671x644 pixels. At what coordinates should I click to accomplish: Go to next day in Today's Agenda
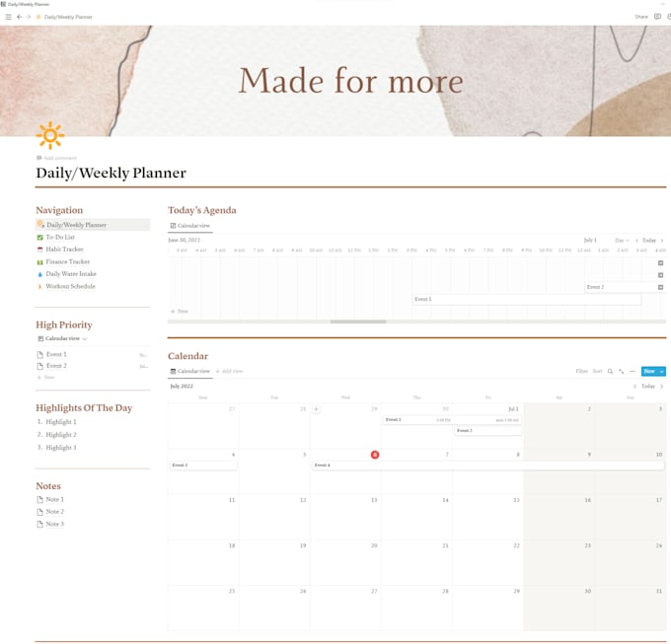pos(661,241)
